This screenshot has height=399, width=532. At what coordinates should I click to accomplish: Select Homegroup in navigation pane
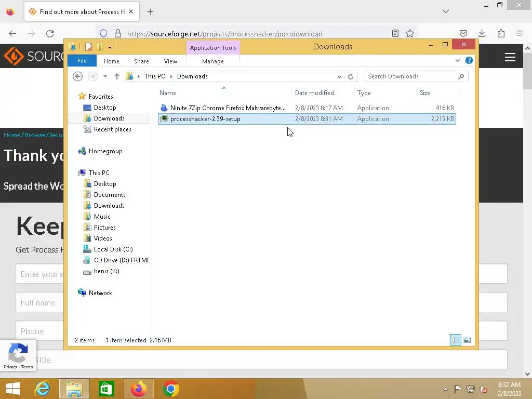click(105, 151)
